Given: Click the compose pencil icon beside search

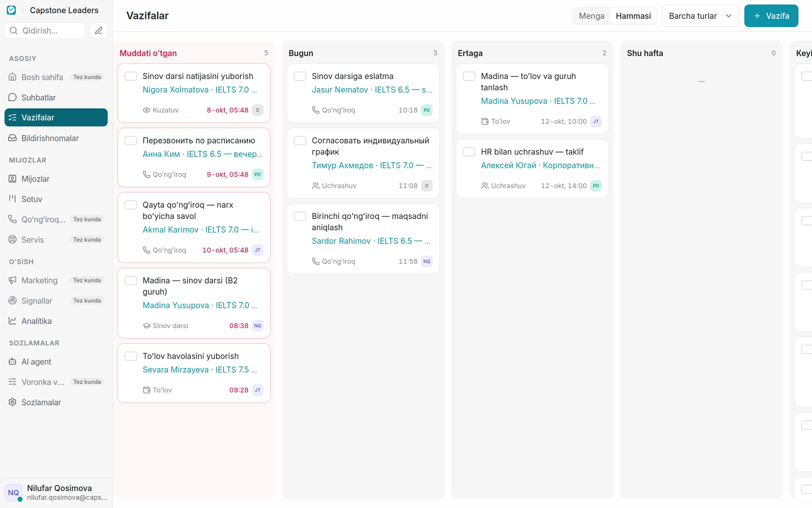Looking at the screenshot, I should (x=98, y=30).
